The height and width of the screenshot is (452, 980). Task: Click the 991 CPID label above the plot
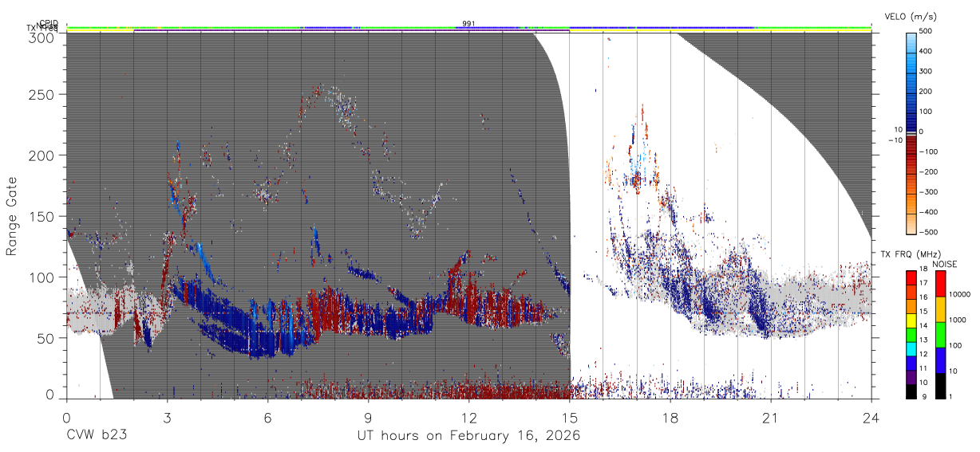pos(468,23)
